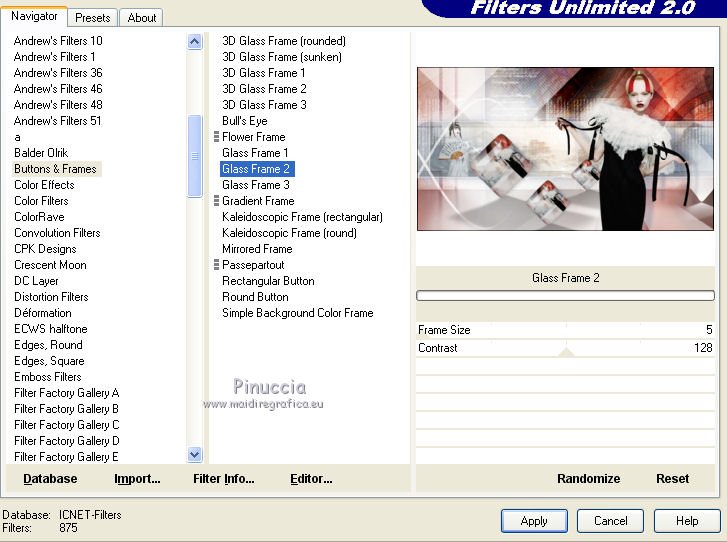
Task: Switch to the Presets tab
Action: coord(92,18)
